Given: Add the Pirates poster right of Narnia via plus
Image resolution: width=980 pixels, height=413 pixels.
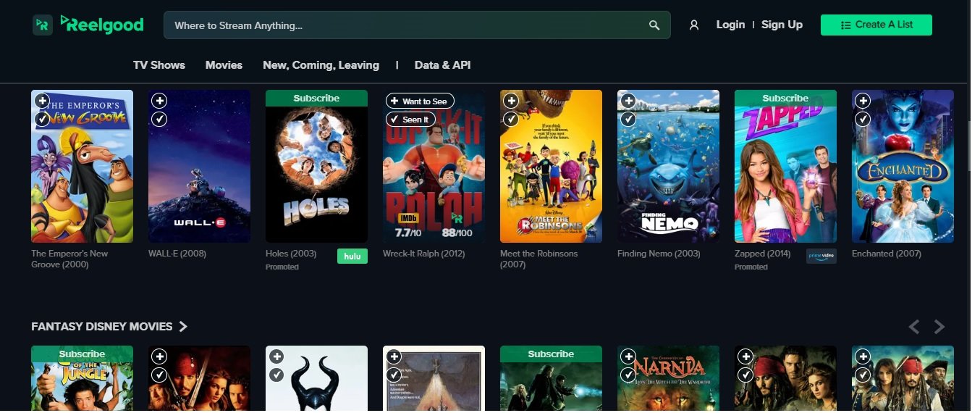Looking at the screenshot, I should coord(746,356).
